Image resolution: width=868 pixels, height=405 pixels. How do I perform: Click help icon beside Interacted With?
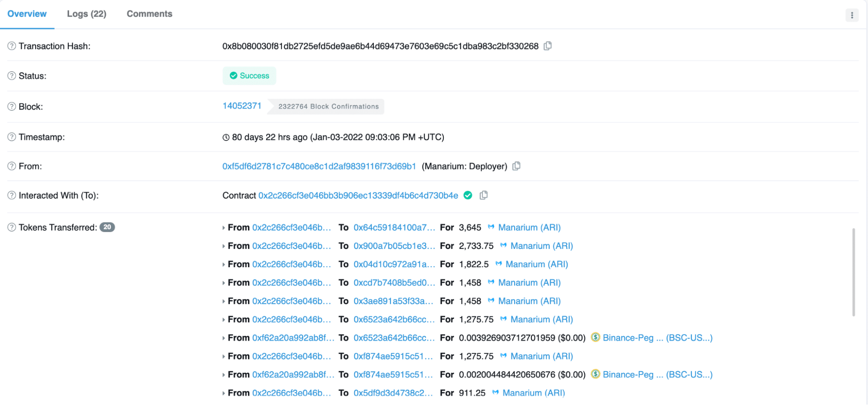[x=12, y=195]
